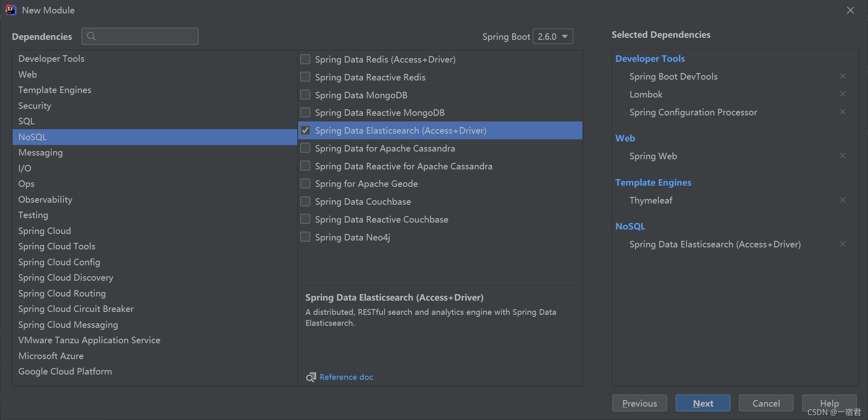Click the Cancel button

[766, 403]
